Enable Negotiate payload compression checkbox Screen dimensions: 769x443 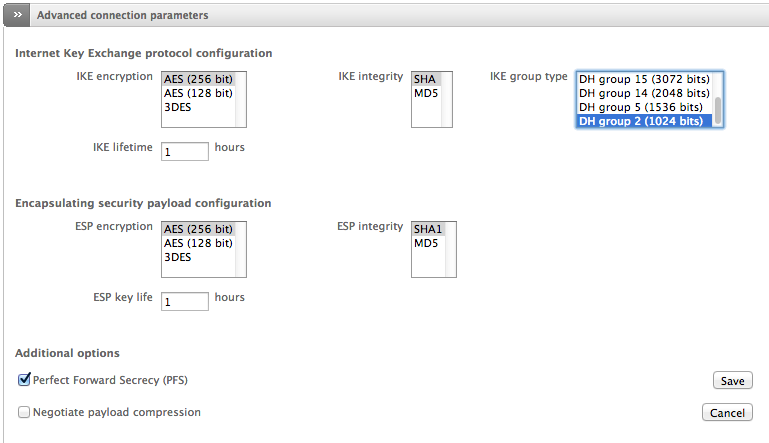24,412
